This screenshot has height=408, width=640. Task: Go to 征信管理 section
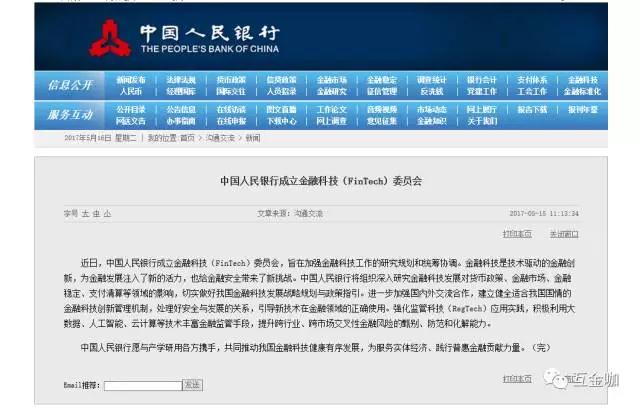pyautogui.click(x=382, y=92)
